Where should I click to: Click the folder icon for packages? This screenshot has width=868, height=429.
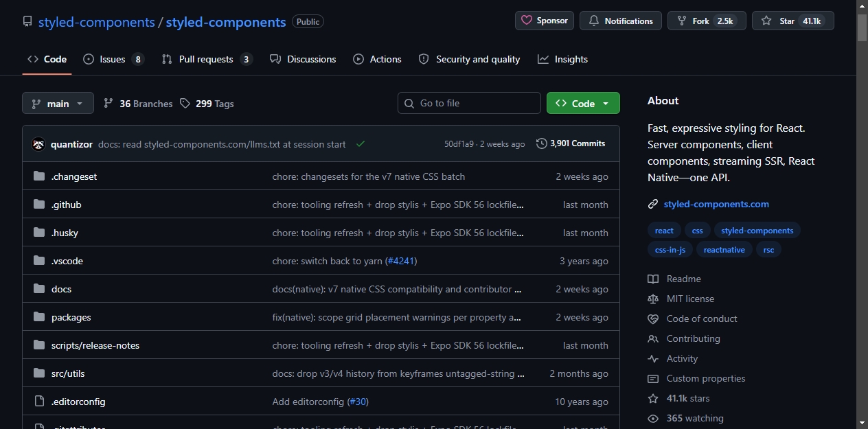tap(39, 317)
